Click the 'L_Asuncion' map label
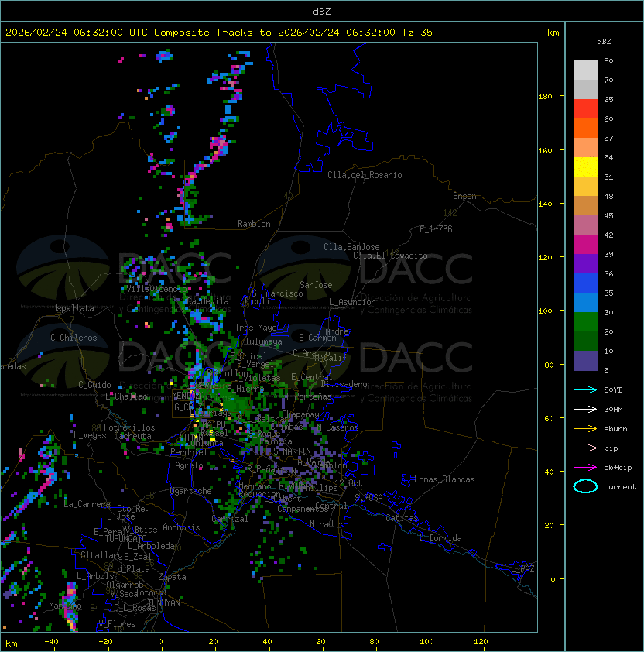Image resolution: width=644 pixels, height=652 pixels. tap(352, 302)
